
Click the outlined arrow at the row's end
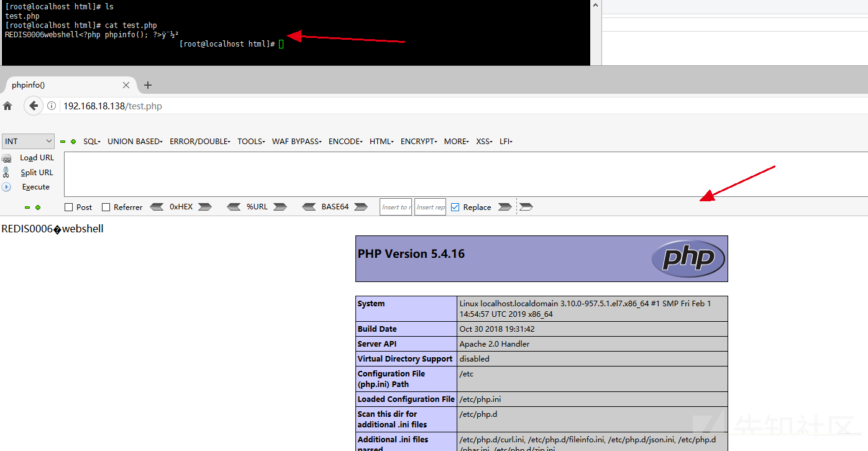[x=526, y=207]
